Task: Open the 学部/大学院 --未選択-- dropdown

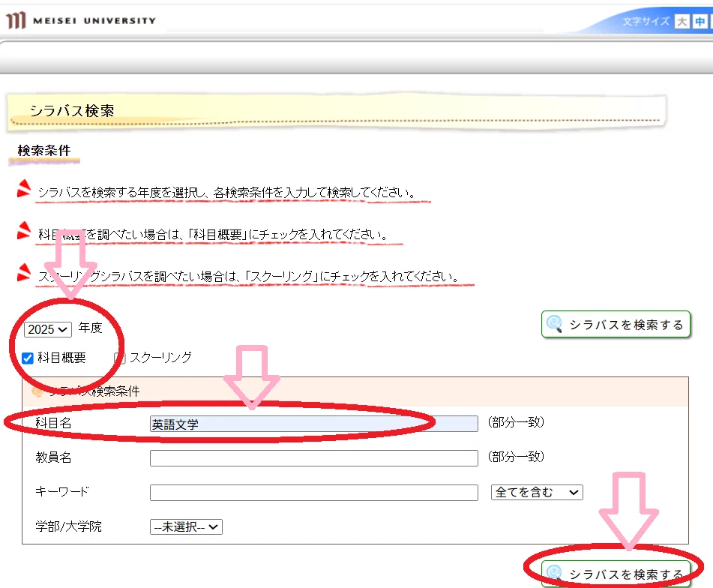Action: pos(186,526)
